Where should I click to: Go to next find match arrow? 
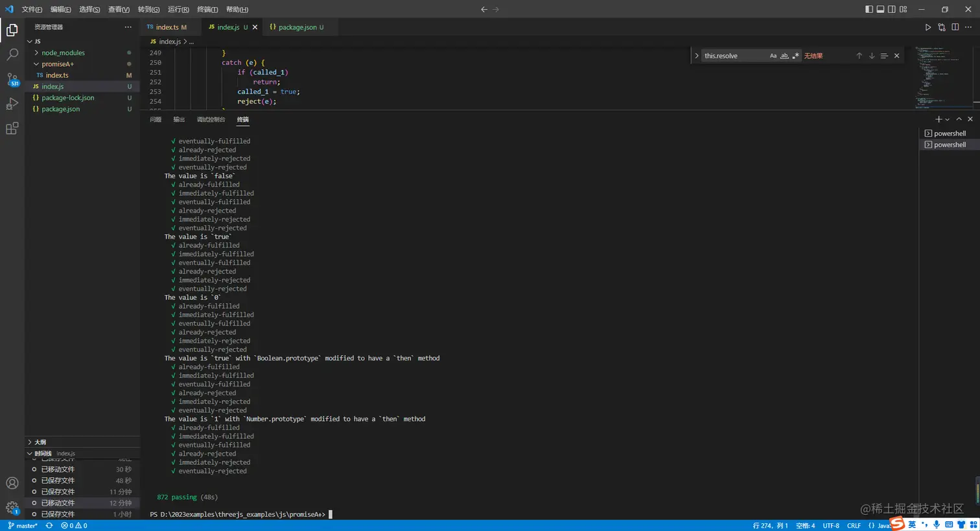tap(872, 56)
